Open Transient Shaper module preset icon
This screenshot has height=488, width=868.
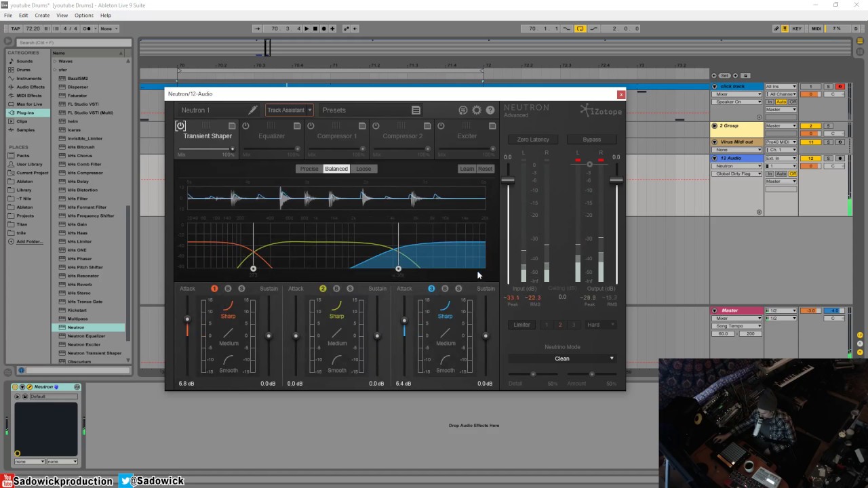tap(232, 125)
